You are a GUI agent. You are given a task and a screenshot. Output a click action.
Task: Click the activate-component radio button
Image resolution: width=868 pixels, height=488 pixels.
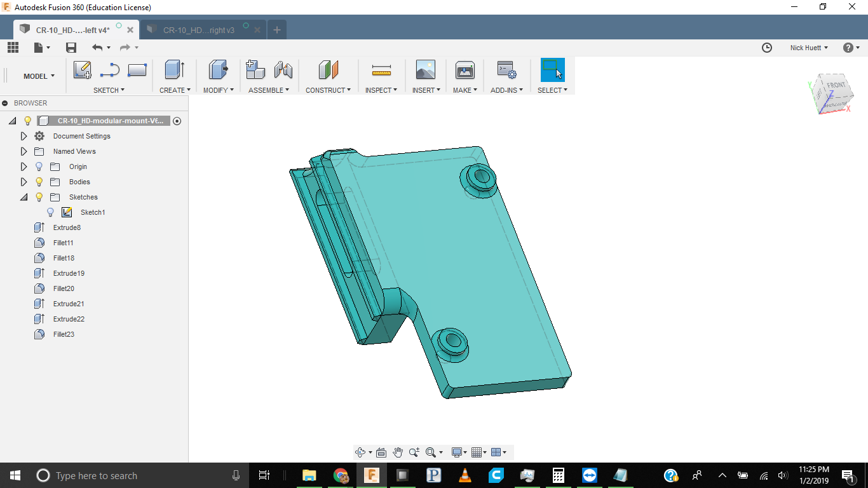point(177,121)
